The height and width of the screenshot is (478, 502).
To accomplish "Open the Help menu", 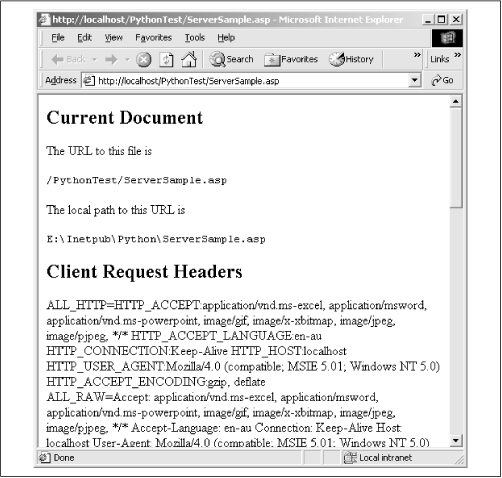I will coord(226,38).
